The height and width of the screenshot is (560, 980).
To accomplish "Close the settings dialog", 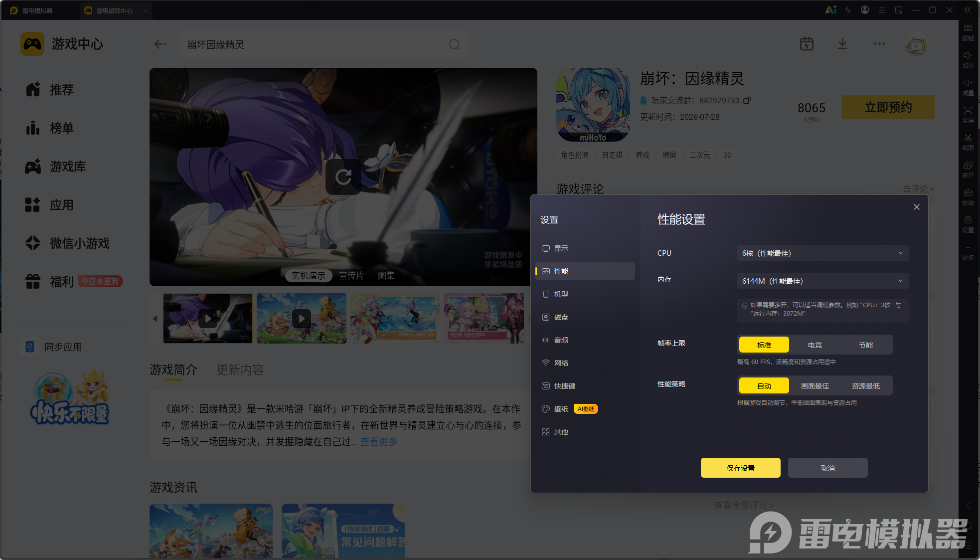I will [916, 207].
